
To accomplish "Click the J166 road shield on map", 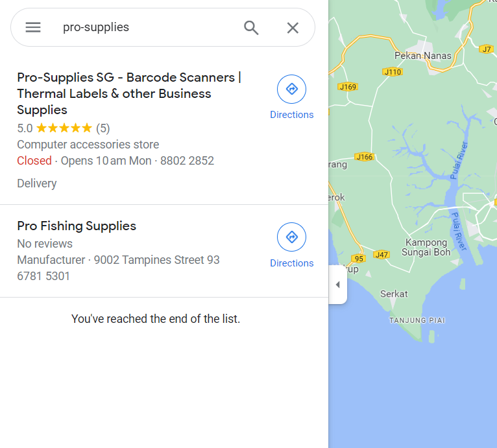I will tap(365, 157).
